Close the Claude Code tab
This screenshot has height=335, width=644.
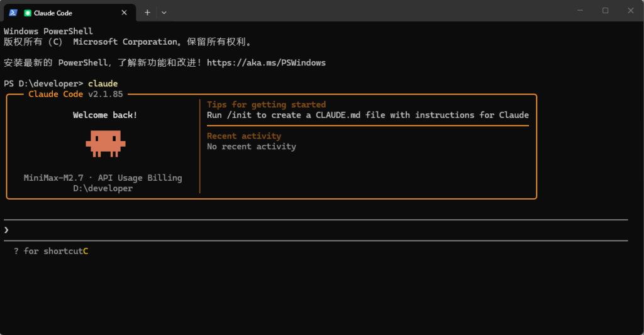tap(125, 13)
